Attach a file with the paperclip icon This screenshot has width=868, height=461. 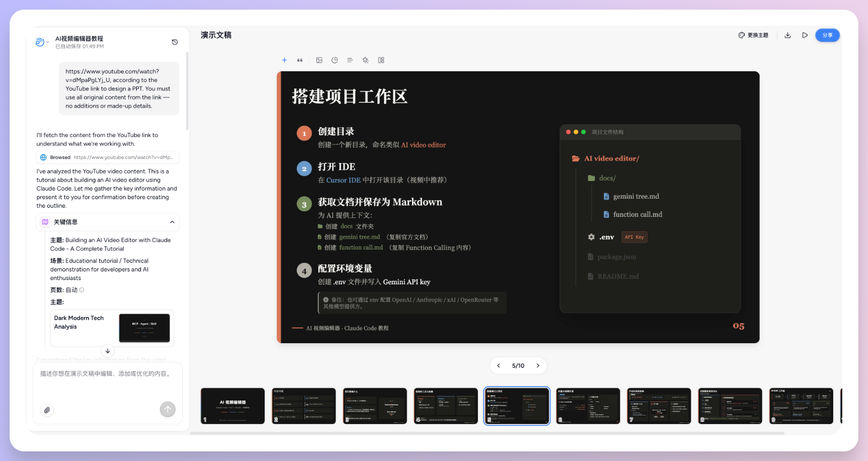[47, 410]
